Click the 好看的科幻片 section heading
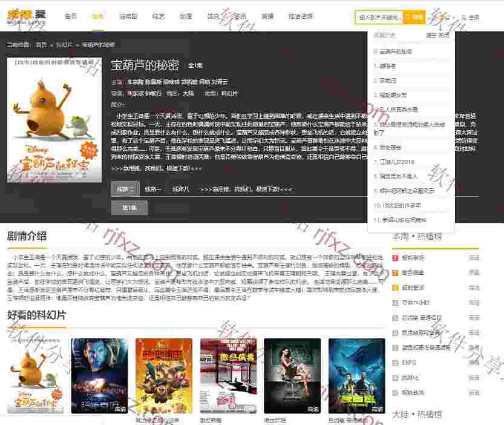504x425 pixels. (37, 315)
